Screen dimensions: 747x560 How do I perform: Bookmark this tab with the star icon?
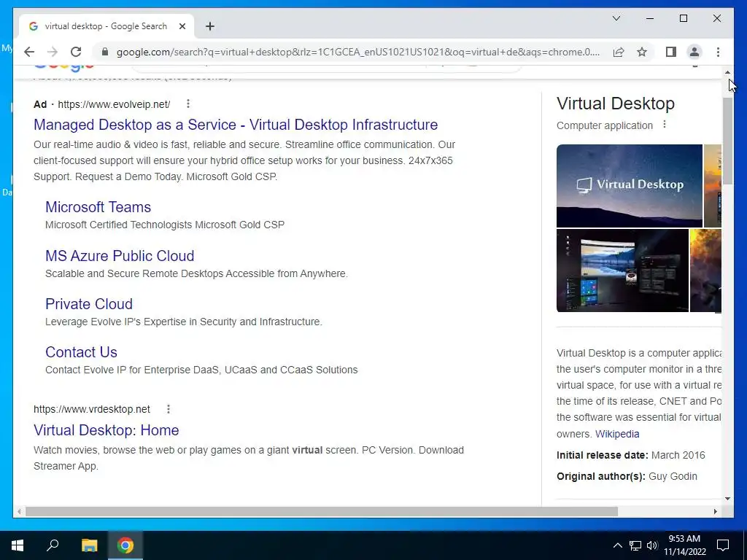[642, 52]
